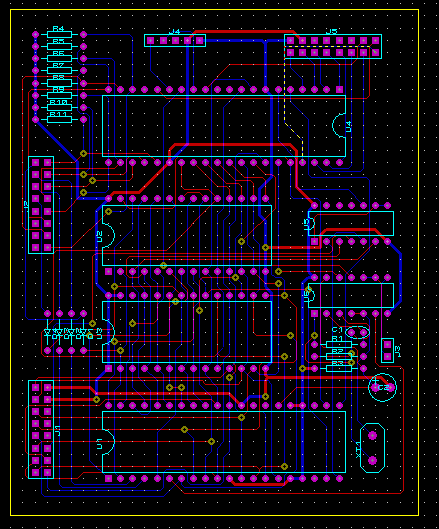
Task: Pick resistor R11 footprint
Action: (59, 119)
